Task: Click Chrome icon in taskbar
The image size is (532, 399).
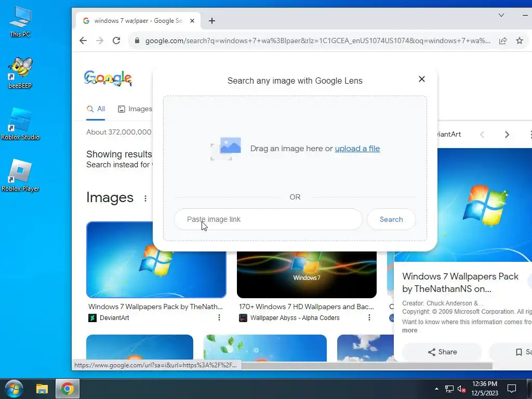Action: point(68,389)
